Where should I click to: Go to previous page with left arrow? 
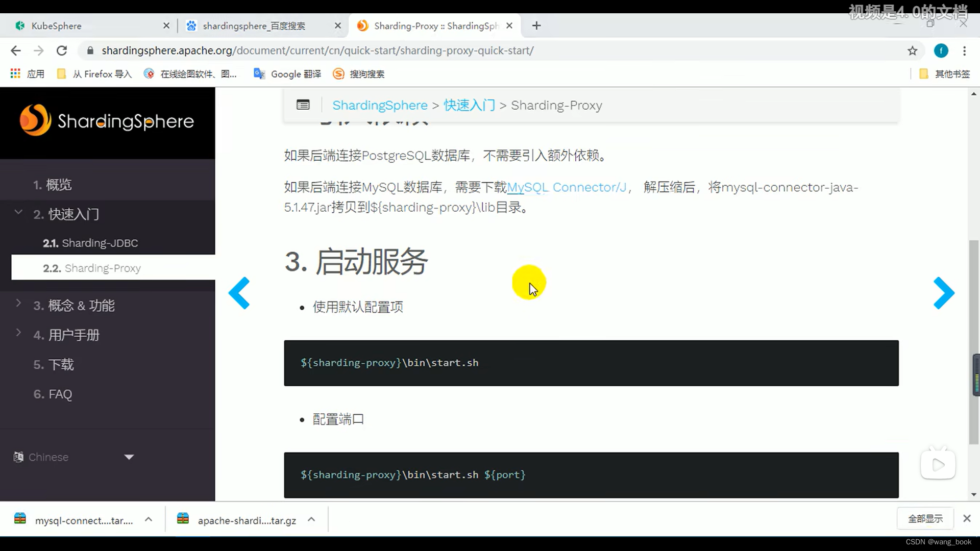(x=239, y=293)
